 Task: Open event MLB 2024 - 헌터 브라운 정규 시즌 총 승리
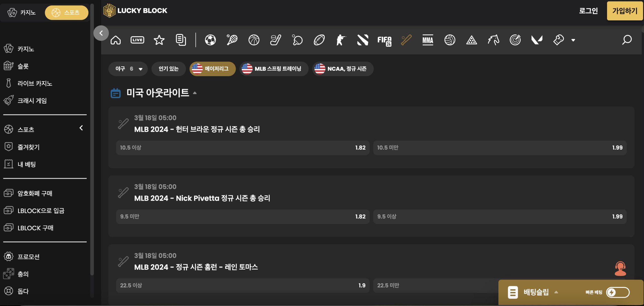197,129
